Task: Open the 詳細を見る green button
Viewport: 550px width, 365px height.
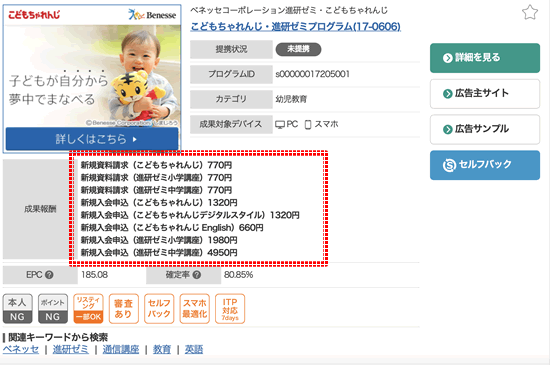Action: coord(485,58)
